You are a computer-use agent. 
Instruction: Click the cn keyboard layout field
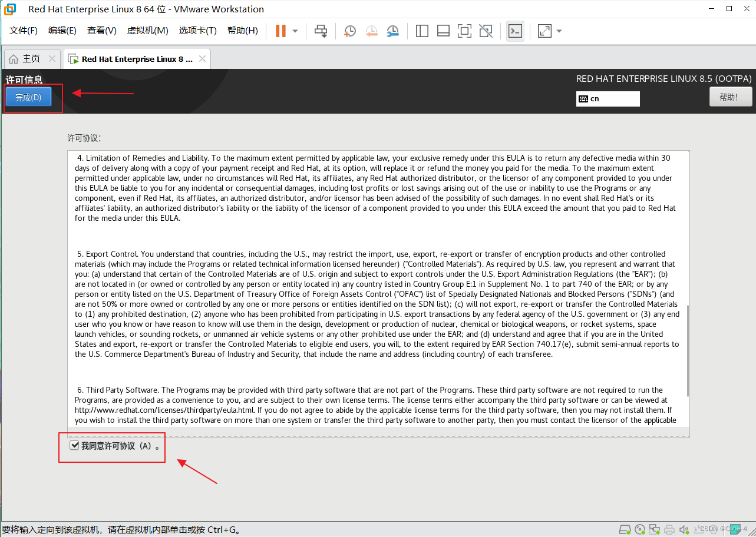[x=608, y=99]
